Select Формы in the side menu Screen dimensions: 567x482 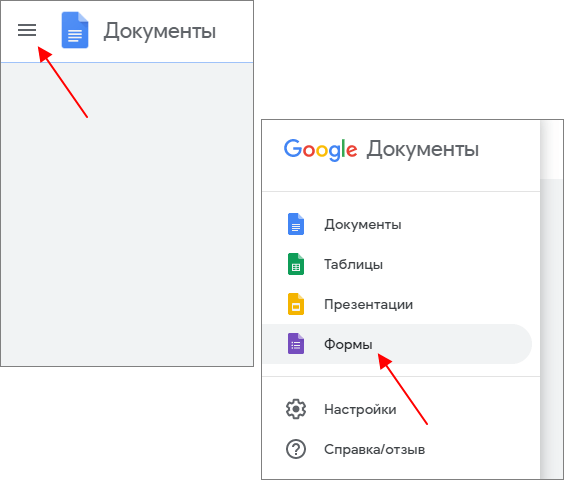[x=397, y=344]
